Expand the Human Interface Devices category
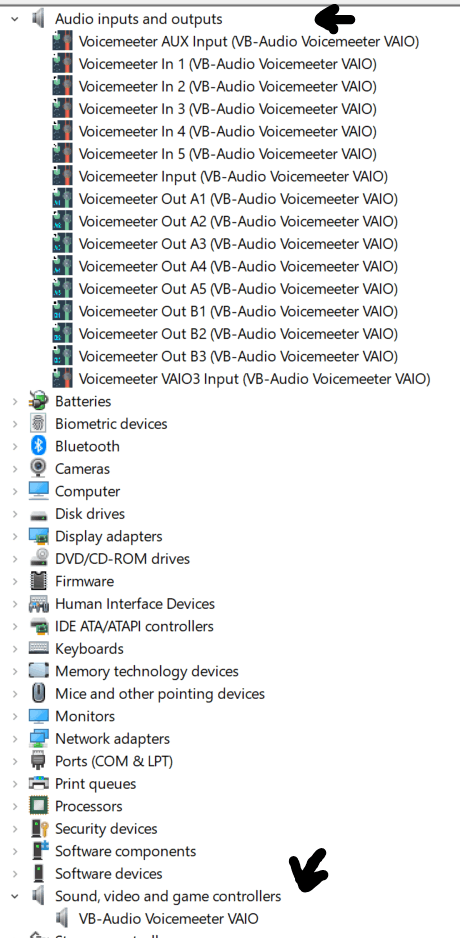Image resolution: width=460 pixels, height=938 pixels. pos(14,604)
